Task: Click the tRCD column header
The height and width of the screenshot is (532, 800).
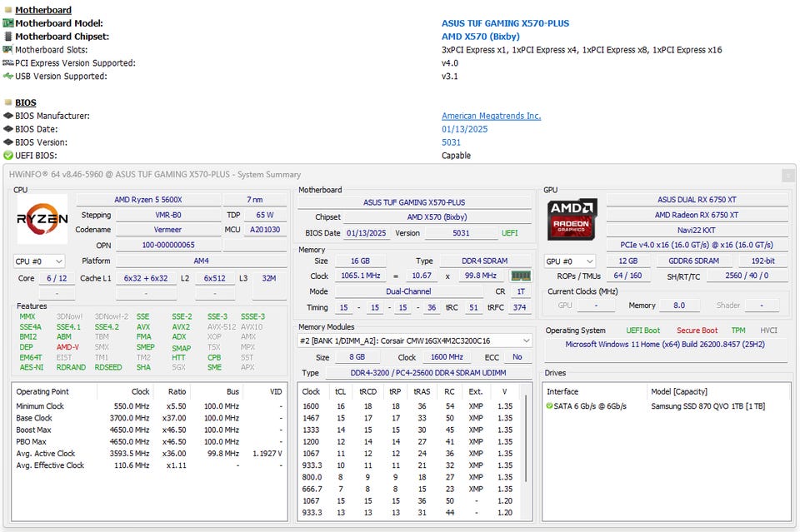Action: 367,391
